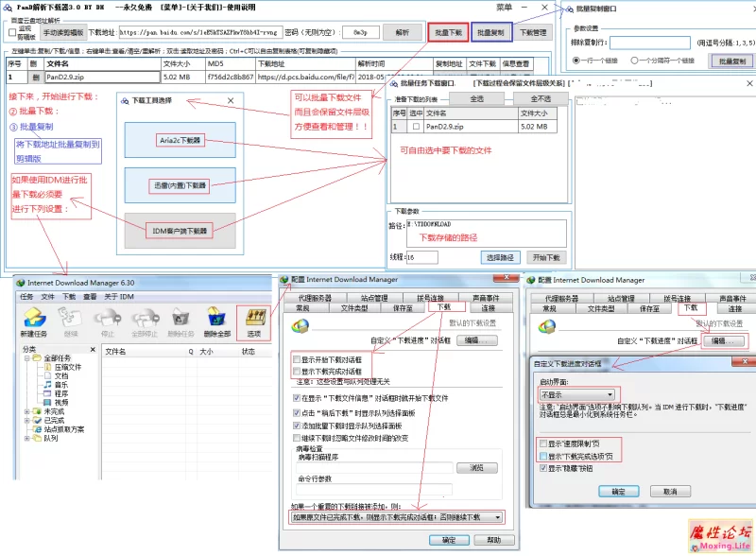756x556 pixels.
Task: Check PanD2.9.zip in batch download list
Action: click(x=416, y=127)
